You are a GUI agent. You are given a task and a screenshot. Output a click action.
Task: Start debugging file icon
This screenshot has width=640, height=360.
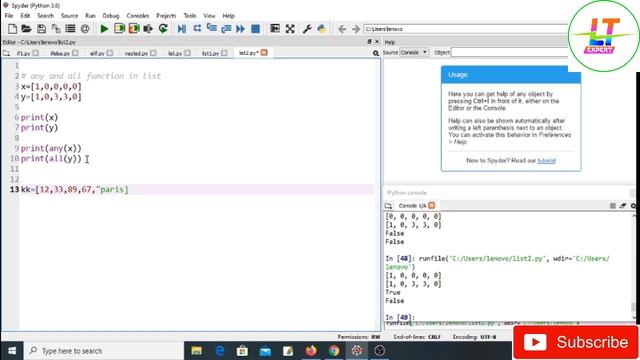[x=182, y=29]
